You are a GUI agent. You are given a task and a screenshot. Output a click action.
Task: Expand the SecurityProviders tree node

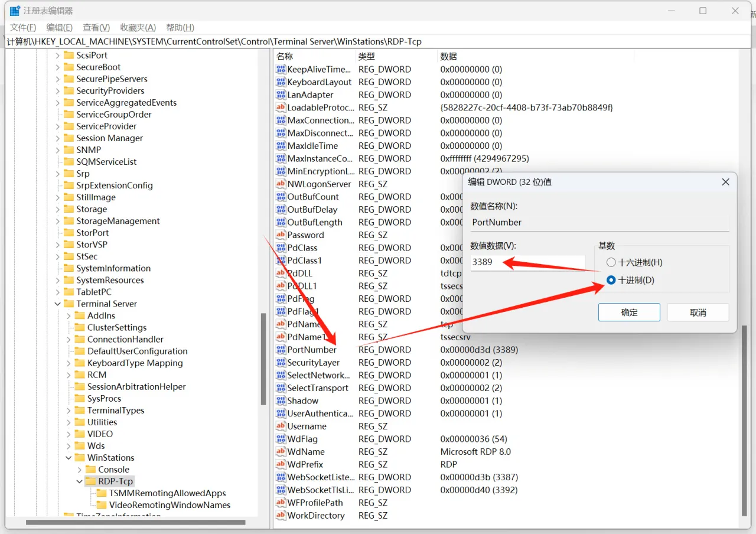pos(57,90)
